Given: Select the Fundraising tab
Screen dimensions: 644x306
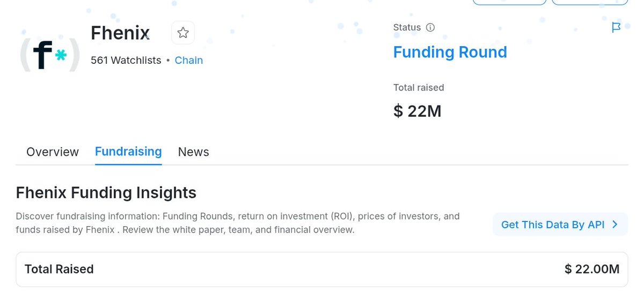Looking at the screenshot, I should pos(128,152).
